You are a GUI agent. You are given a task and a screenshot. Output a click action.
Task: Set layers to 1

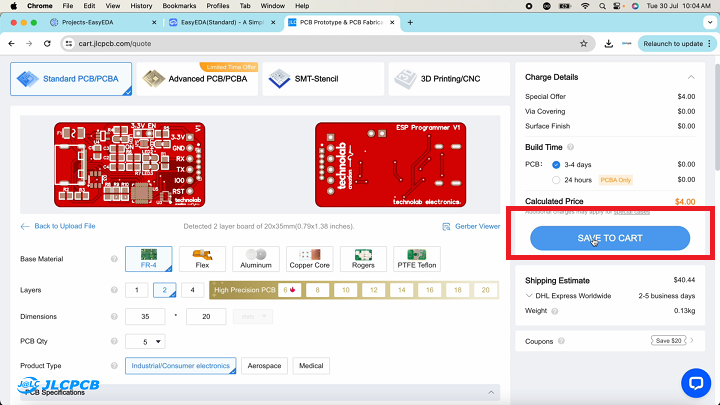[x=136, y=290]
